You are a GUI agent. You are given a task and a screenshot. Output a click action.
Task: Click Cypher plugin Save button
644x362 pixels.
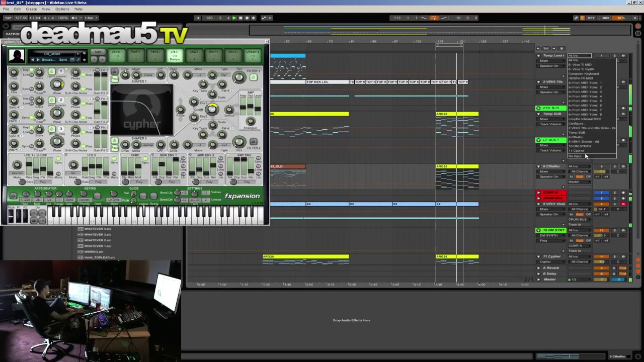tap(63, 60)
